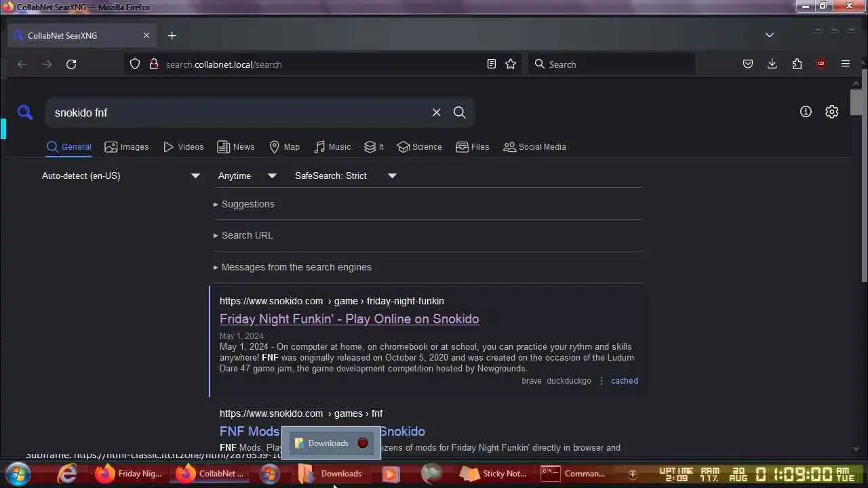Click the page vertical scrollbar thumb
Image resolution: width=868 pixels, height=488 pixels.
coord(856,103)
